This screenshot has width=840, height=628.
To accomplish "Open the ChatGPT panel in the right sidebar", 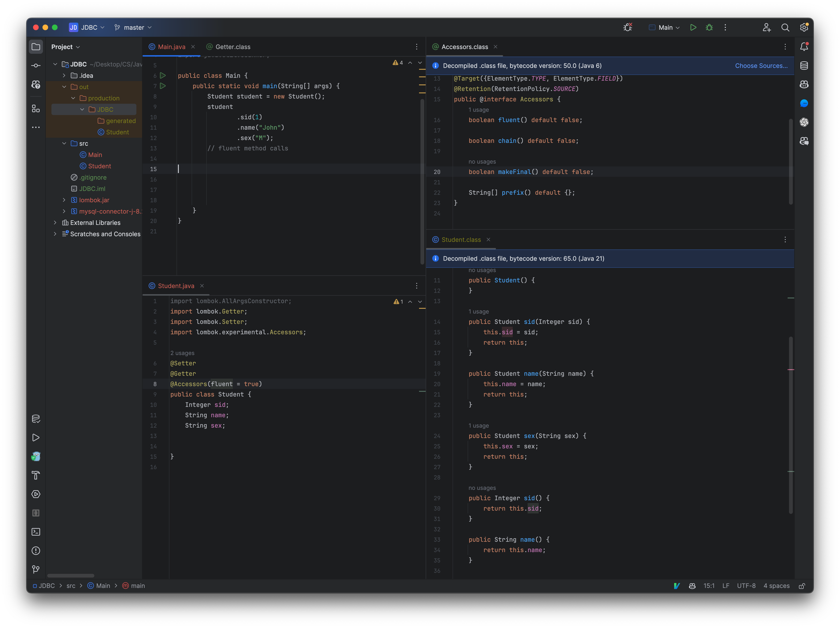I will point(804,122).
